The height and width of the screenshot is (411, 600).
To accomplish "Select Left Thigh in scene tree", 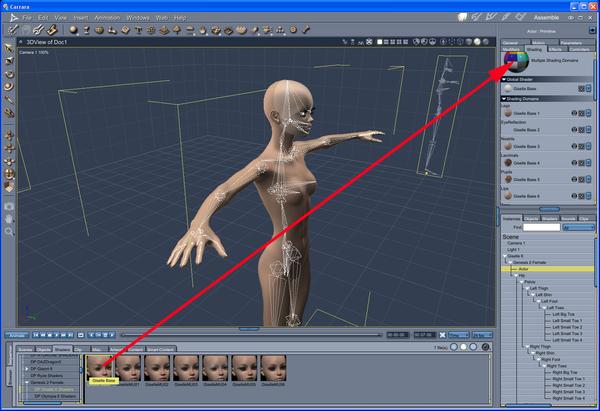I will coord(539,289).
